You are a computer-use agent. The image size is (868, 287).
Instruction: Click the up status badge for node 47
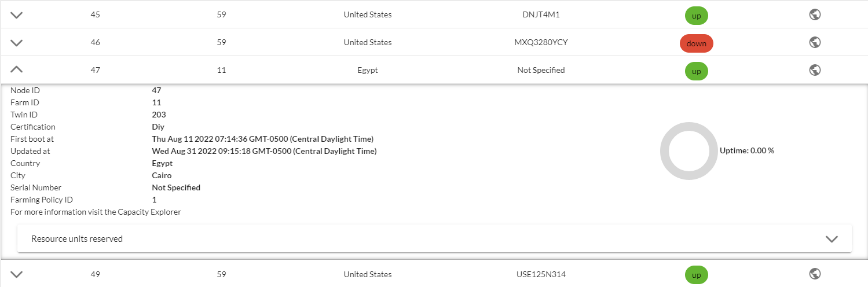(x=697, y=71)
